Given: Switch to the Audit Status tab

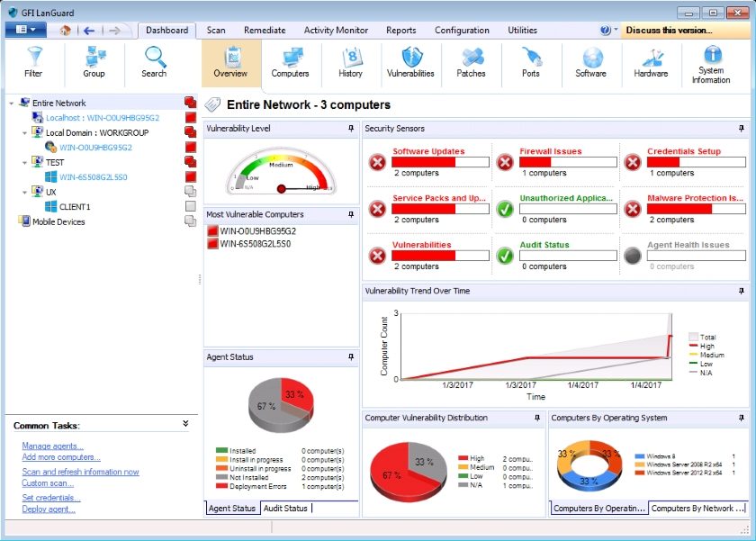Looking at the screenshot, I should point(285,509).
